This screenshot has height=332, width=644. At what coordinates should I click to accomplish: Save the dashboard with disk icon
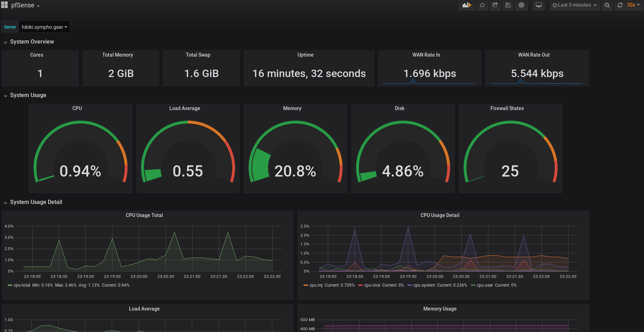(x=508, y=5)
